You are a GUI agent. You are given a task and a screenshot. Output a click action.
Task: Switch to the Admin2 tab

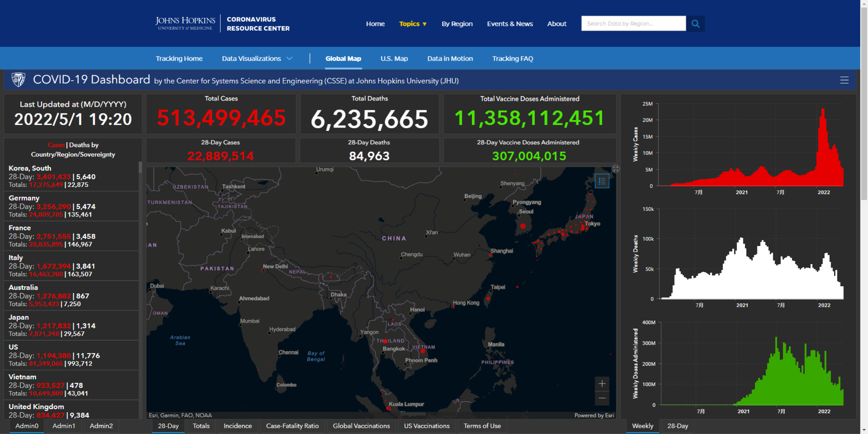(x=101, y=426)
